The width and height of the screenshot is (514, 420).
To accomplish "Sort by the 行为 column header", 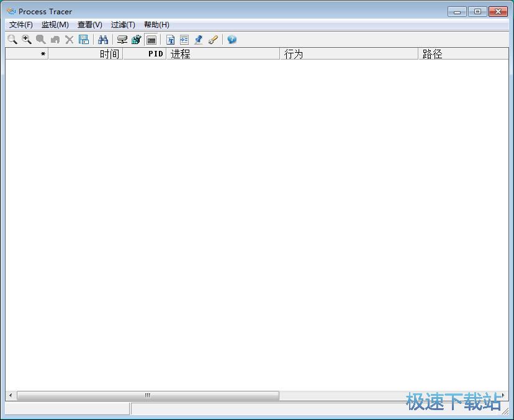I will pos(349,54).
